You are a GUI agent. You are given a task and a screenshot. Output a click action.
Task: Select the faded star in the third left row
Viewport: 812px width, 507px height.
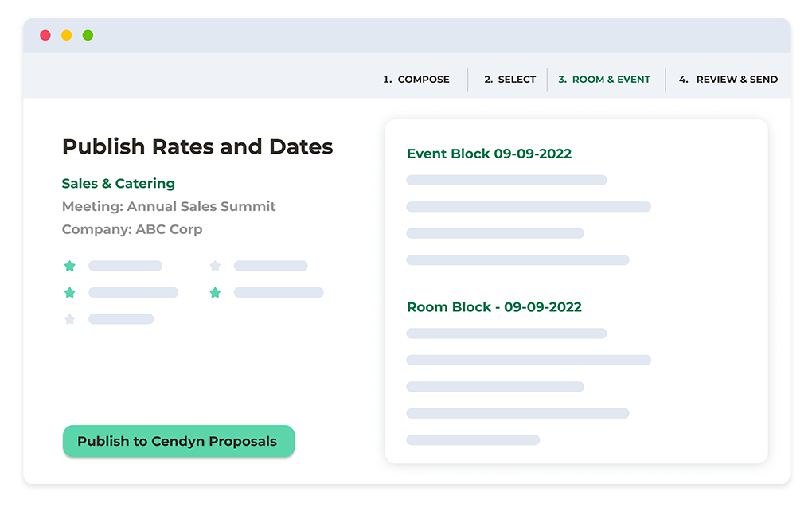[70, 319]
